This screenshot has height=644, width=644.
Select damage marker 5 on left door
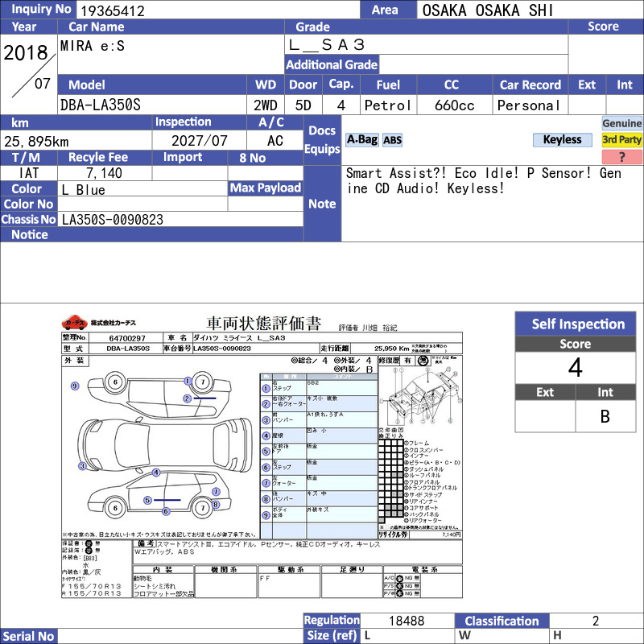pos(147,500)
